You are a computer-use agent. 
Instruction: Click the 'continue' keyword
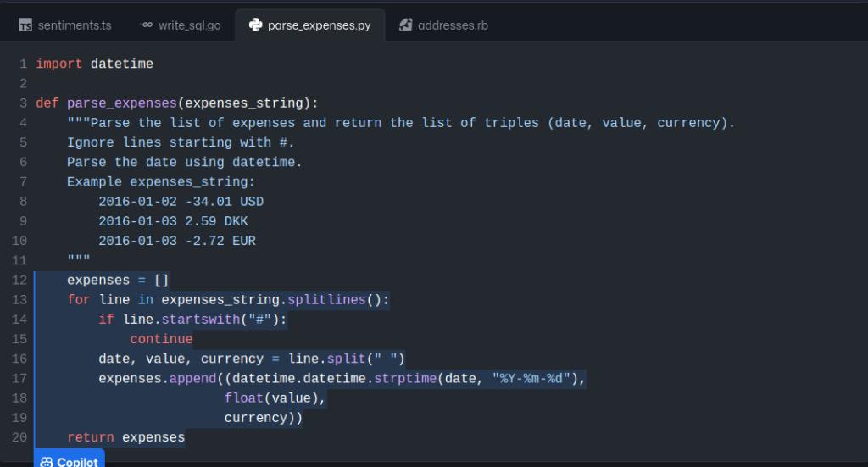point(161,339)
